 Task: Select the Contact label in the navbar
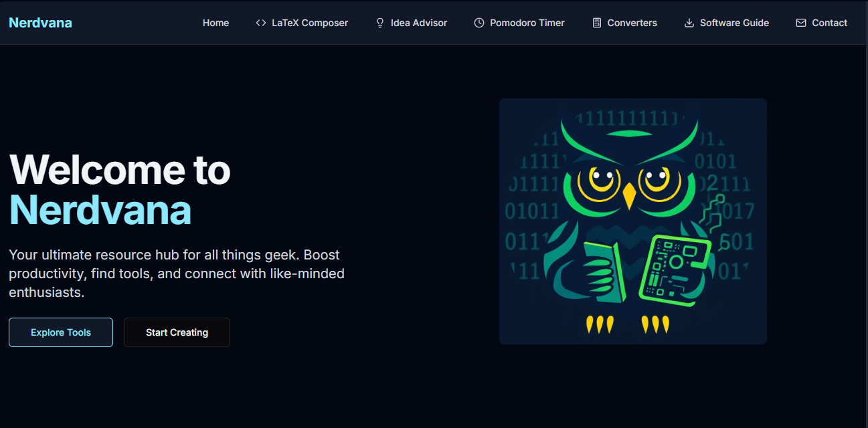(829, 23)
